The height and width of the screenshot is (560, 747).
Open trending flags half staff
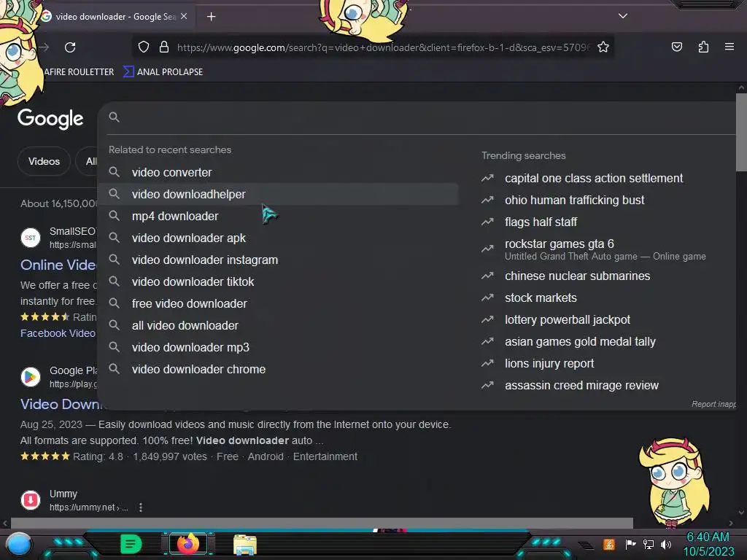[x=541, y=222]
